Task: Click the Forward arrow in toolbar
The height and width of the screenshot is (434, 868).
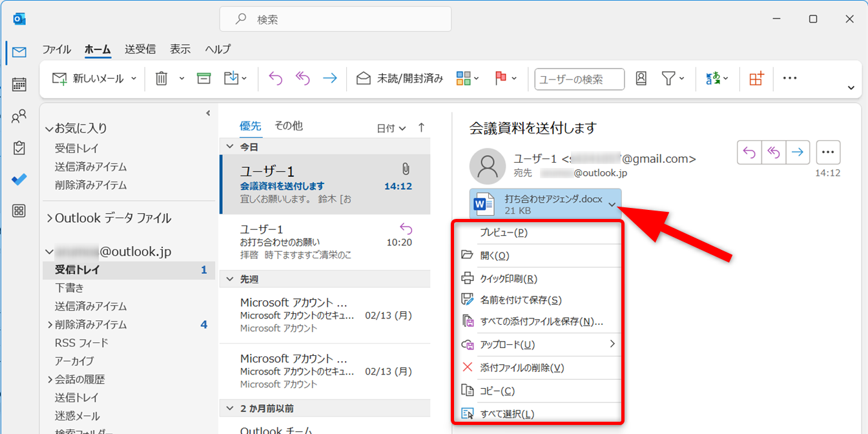Action: coord(330,78)
